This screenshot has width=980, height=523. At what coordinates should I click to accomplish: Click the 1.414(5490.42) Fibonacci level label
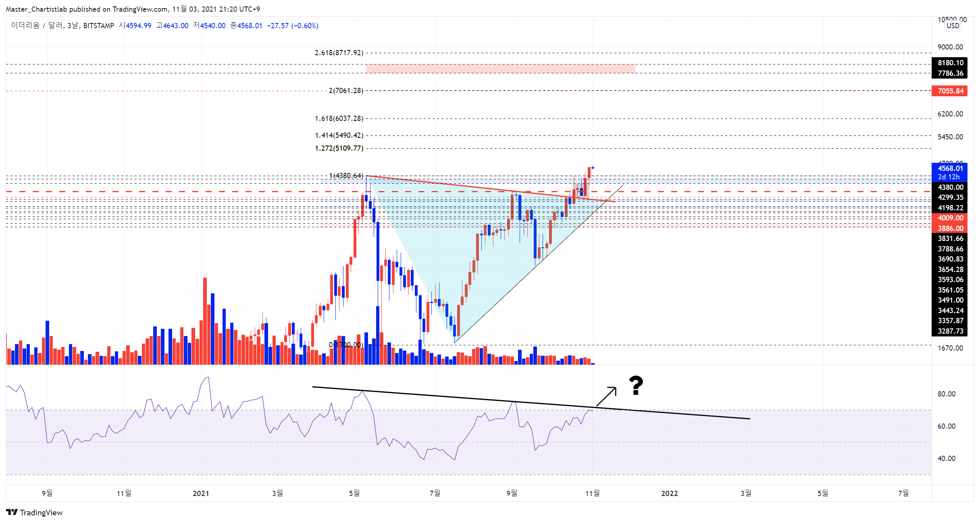pyautogui.click(x=339, y=135)
